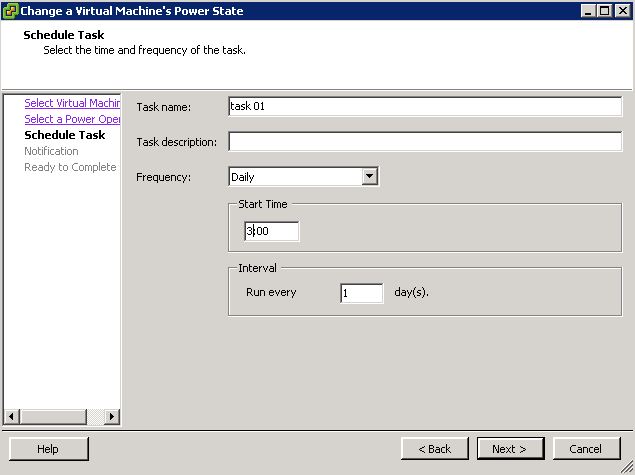
Task: Click the VMware icon in the title bar
Action: point(10,11)
